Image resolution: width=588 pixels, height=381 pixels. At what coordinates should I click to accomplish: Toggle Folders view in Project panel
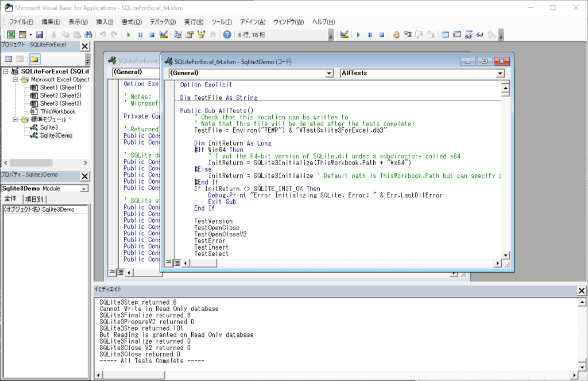click(34, 59)
